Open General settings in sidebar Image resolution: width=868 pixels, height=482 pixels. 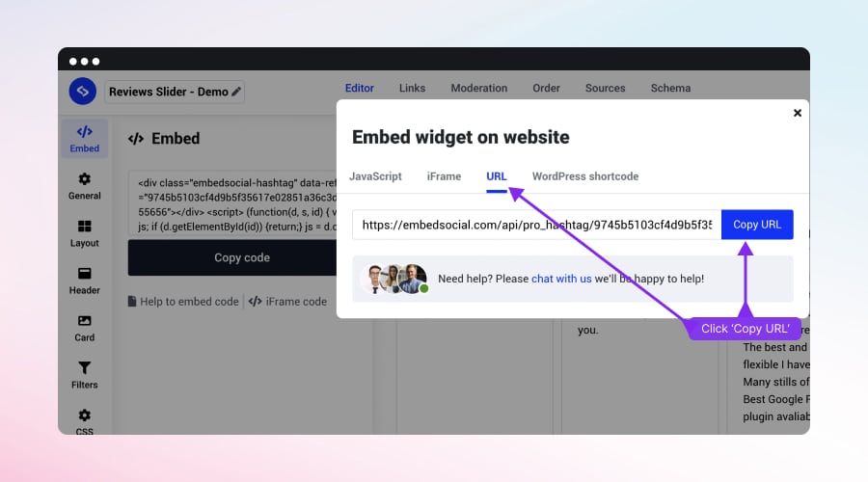(x=84, y=186)
